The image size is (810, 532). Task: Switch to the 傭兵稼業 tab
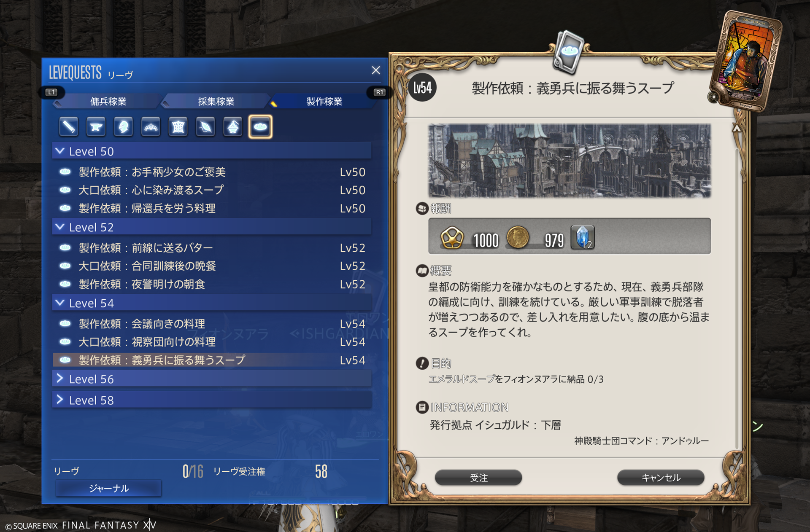(108, 101)
